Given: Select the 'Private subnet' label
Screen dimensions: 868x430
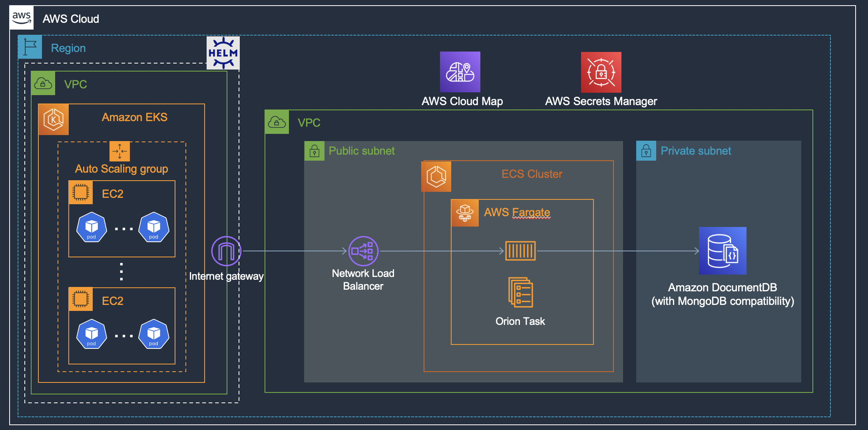Looking at the screenshot, I should (x=696, y=151).
